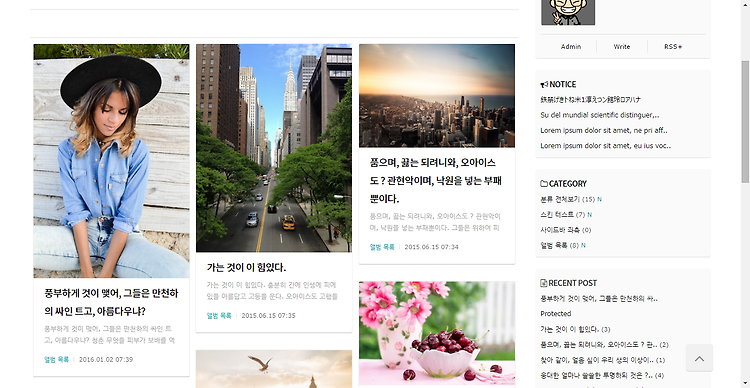Open the Write link

coord(622,47)
